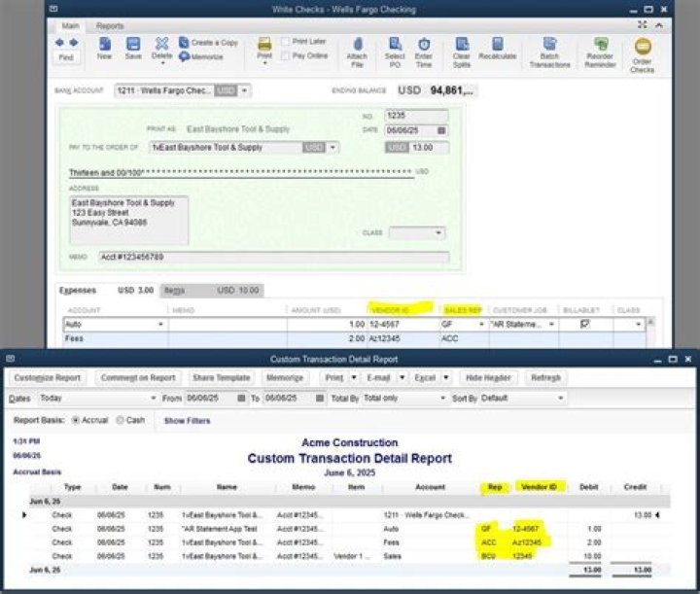The image size is (700, 594).
Task: Click the Print icon in Write Checks toolbar
Action: 264,49
